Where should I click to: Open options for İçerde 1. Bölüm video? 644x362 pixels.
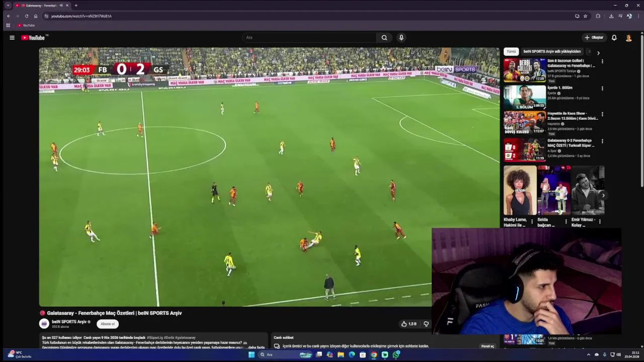pos(602,88)
